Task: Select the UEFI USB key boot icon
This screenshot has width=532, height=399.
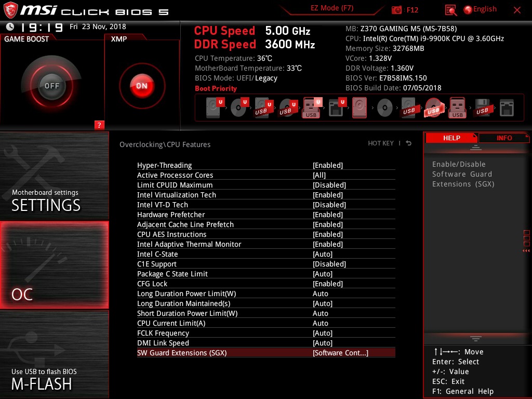Action: [312, 108]
